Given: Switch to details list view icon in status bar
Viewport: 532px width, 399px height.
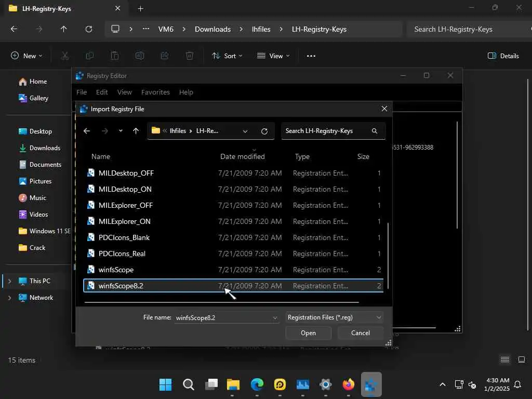Looking at the screenshot, I should [505, 360].
